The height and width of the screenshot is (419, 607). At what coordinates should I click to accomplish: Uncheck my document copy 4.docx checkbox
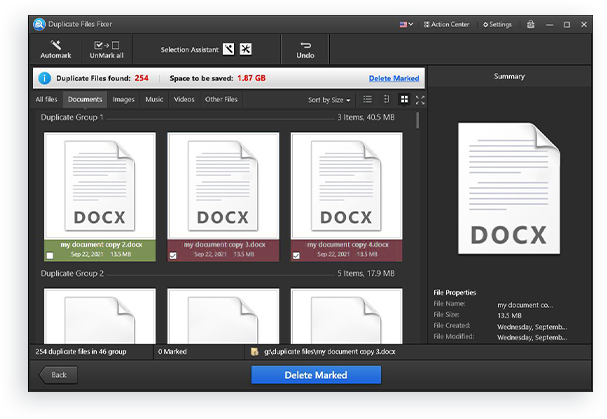coord(296,256)
